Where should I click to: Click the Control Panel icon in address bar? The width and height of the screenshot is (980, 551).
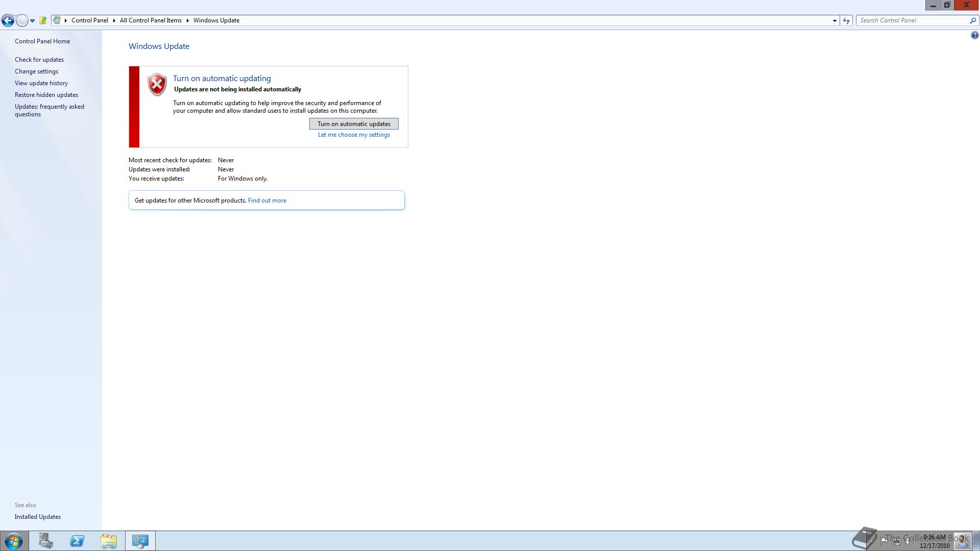tap(57, 20)
